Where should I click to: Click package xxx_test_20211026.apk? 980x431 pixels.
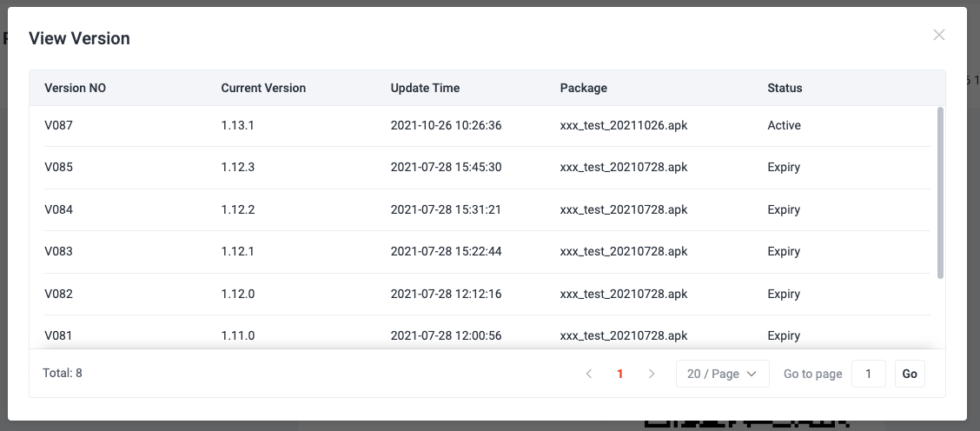[x=624, y=126]
